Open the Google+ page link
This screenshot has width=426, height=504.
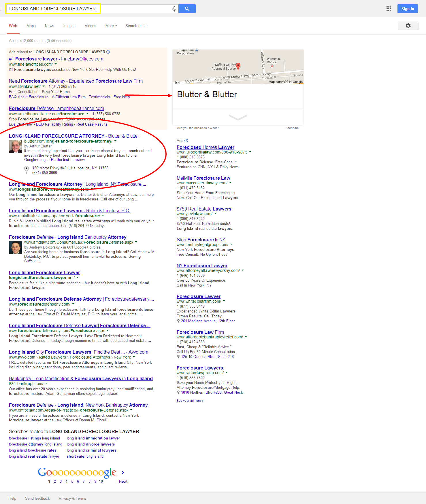[36, 160]
